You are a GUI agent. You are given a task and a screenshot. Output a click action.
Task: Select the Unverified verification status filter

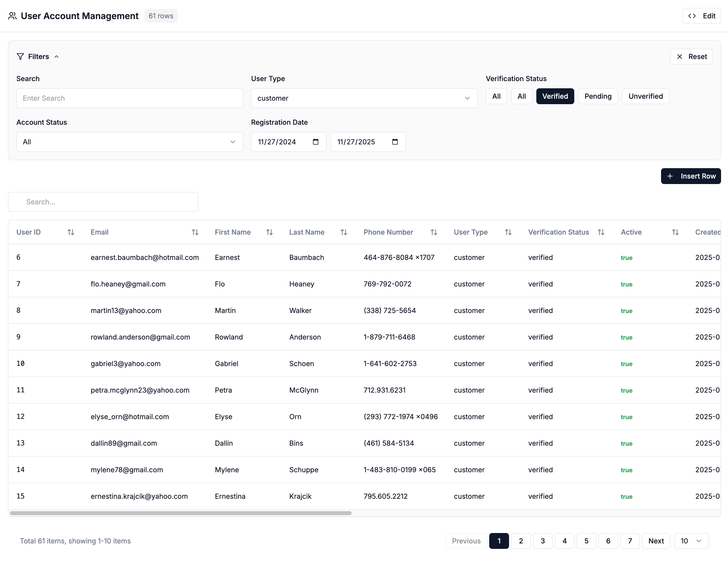[646, 96]
